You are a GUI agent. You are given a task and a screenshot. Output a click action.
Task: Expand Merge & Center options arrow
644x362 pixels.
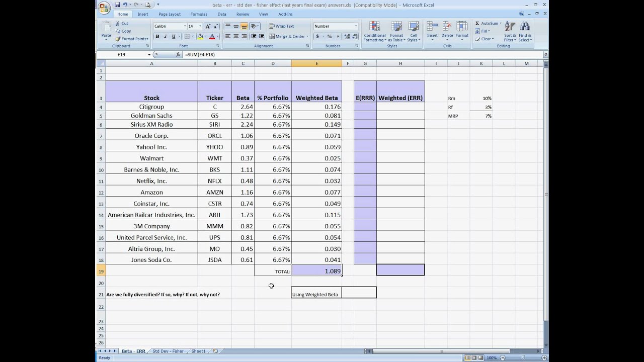(307, 36)
